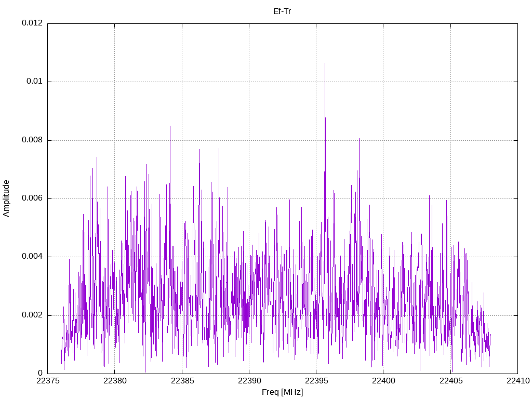Click the 22400 x-axis tick label
Viewport: 532px width, 399px height.
pos(384,381)
